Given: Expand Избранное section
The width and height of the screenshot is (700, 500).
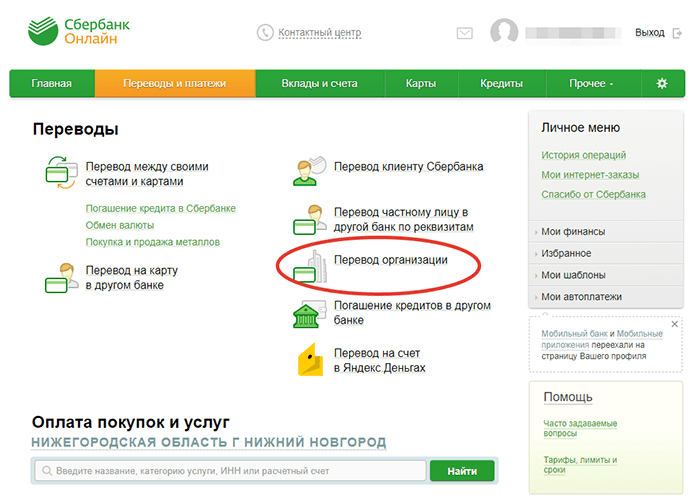Looking at the screenshot, I should [606, 254].
